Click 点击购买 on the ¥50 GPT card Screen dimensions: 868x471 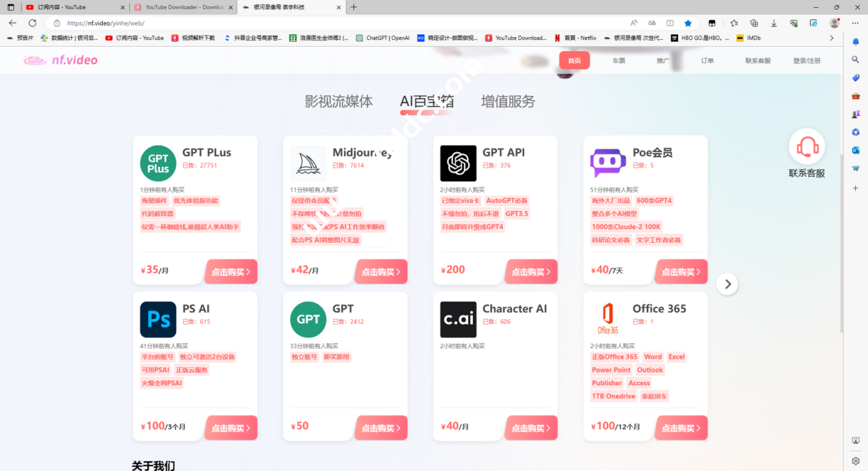click(381, 428)
